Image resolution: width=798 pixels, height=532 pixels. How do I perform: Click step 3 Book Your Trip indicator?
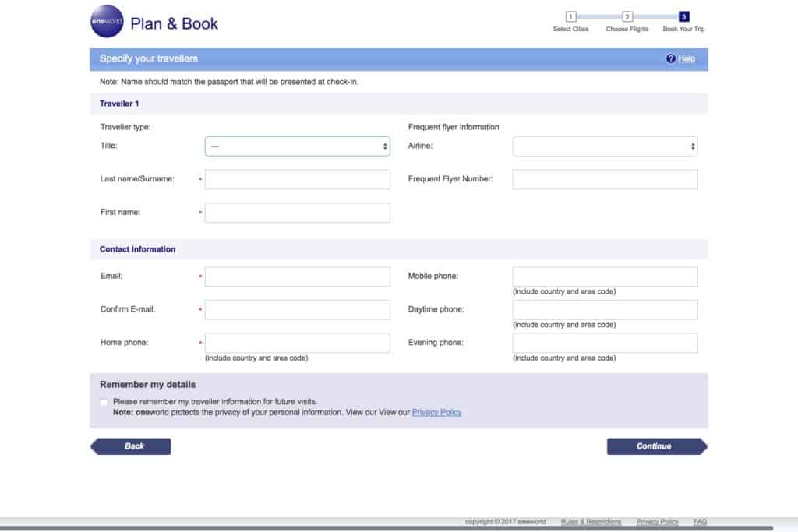coord(683,16)
